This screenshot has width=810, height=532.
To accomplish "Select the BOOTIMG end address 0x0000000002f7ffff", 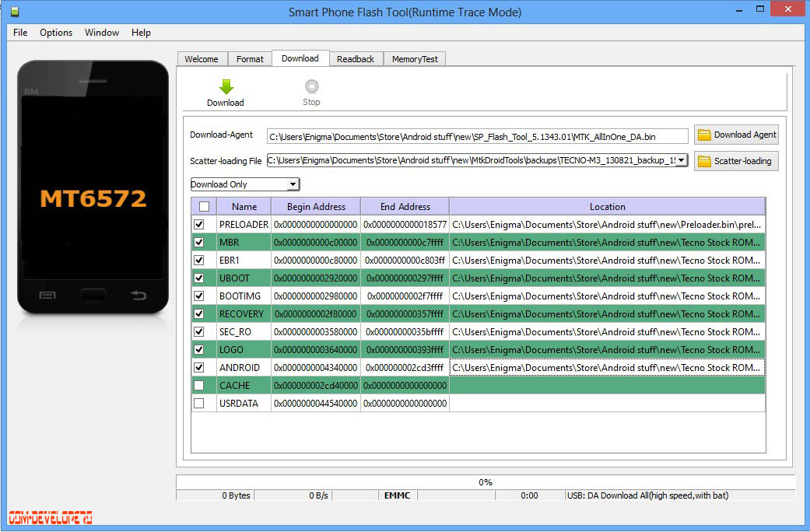I will [x=405, y=296].
